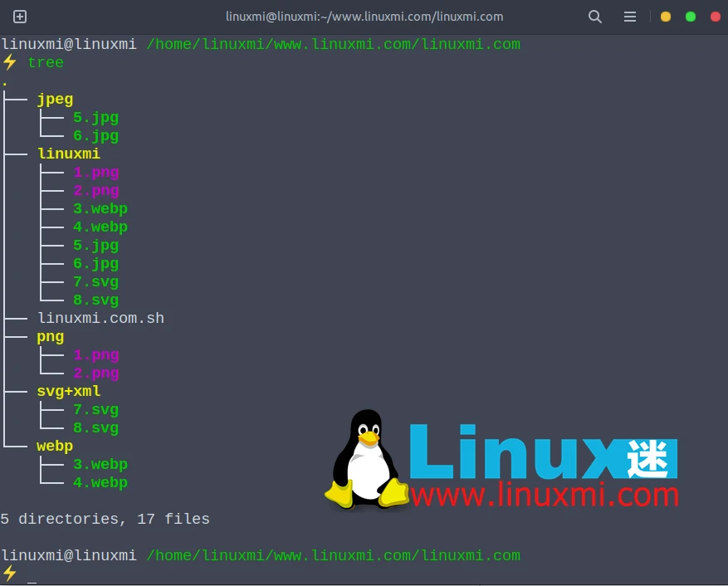This screenshot has width=728, height=586.
Task: Click the bottom prompt's green directory path
Action: pos(334,555)
